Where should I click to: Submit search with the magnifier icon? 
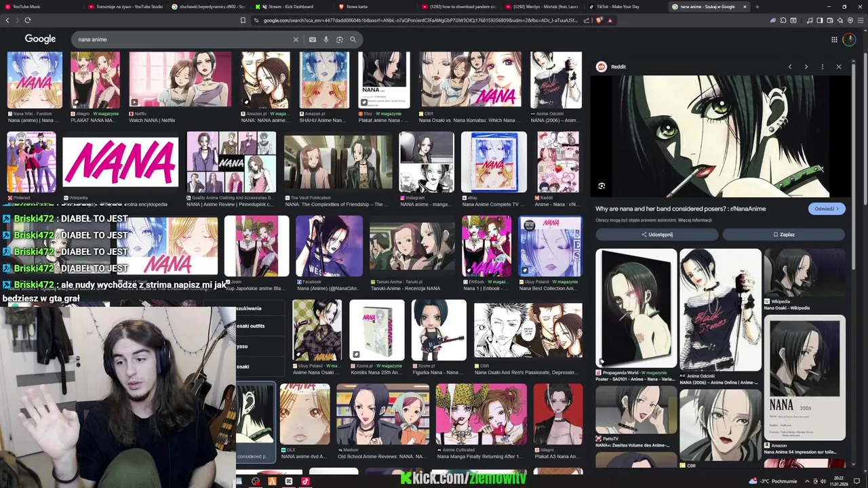(x=353, y=39)
